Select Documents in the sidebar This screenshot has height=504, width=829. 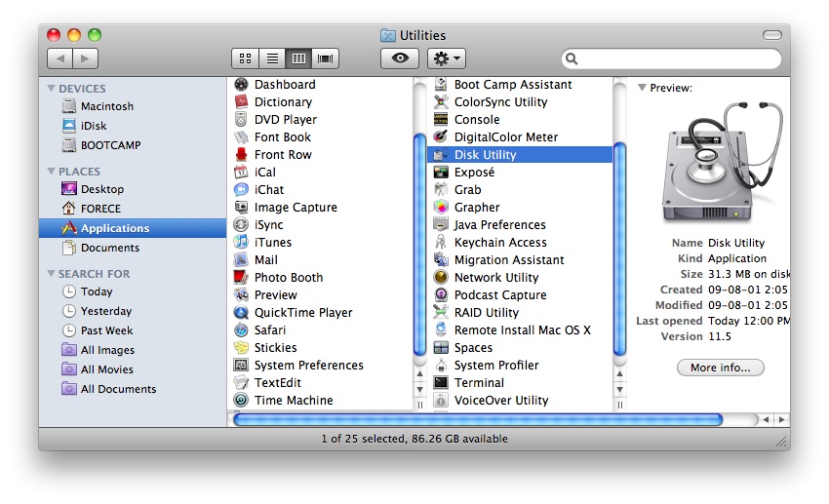[101, 248]
